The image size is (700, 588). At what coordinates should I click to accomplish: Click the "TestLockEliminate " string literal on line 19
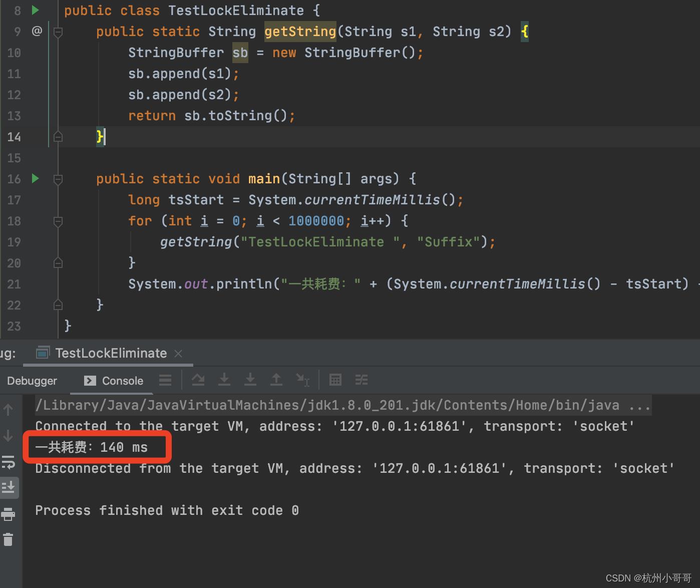[320, 242]
